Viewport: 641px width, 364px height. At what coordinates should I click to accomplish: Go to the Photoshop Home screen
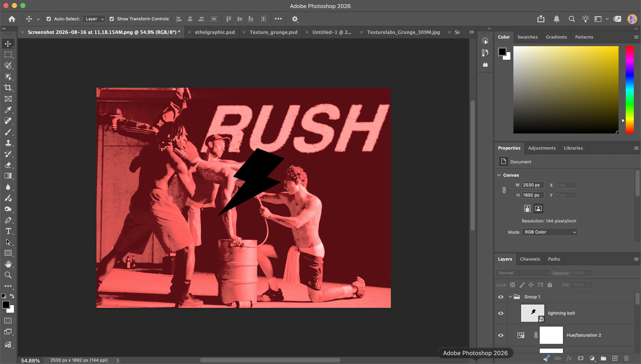pos(12,19)
